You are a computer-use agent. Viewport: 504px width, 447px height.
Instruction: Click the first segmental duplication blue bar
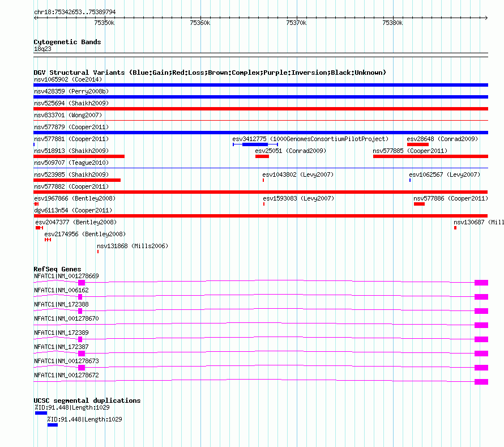tap(41, 413)
